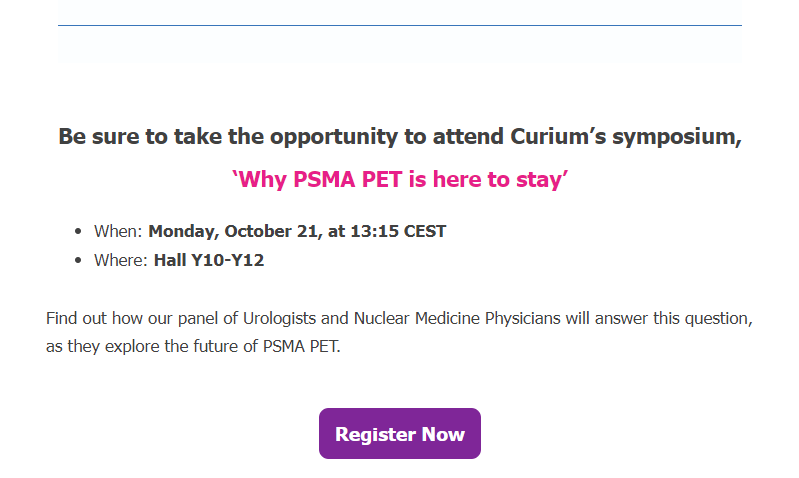This screenshot has width=799, height=478.
Task: Click the bullet point before 'Where'
Action: 78,262
